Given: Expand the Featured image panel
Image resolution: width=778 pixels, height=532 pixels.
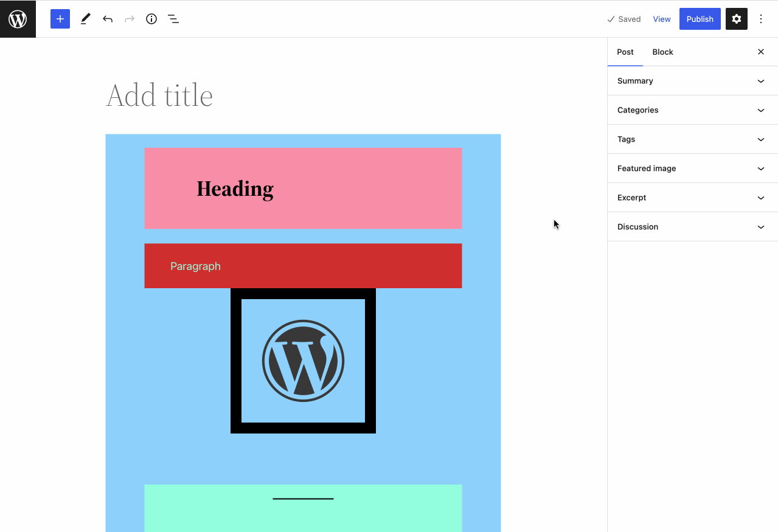Looking at the screenshot, I should (693, 168).
